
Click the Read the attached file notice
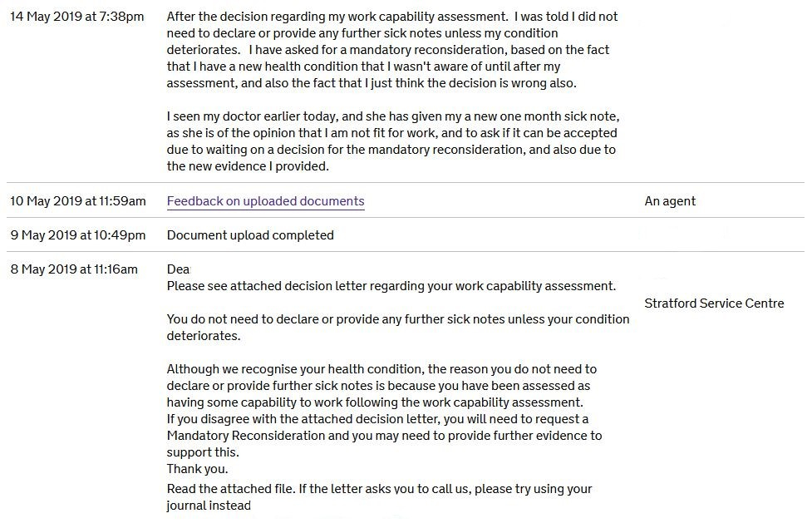(x=379, y=489)
